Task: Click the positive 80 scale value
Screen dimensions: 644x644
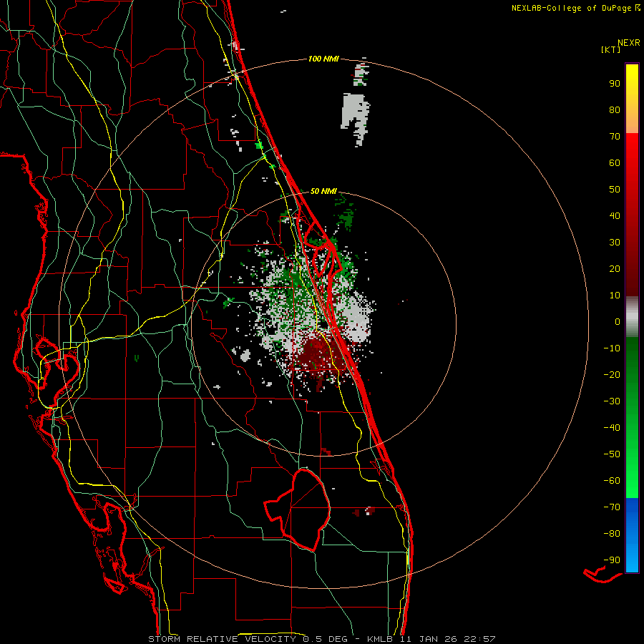Action: click(615, 109)
